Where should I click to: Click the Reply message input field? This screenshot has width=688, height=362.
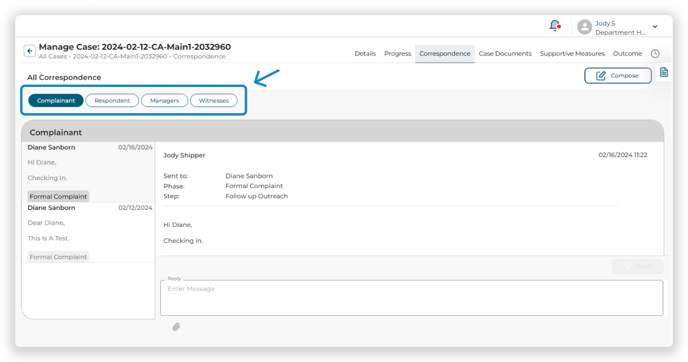[412, 298]
